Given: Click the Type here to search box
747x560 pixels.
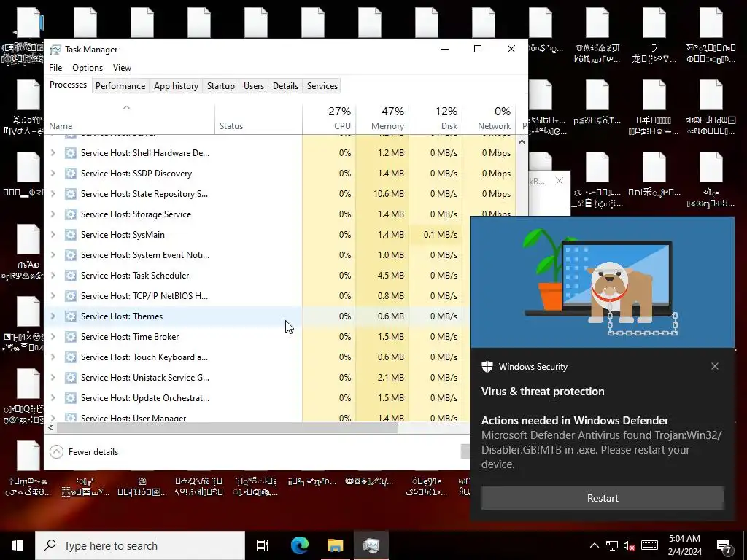Looking at the screenshot, I should (140, 545).
